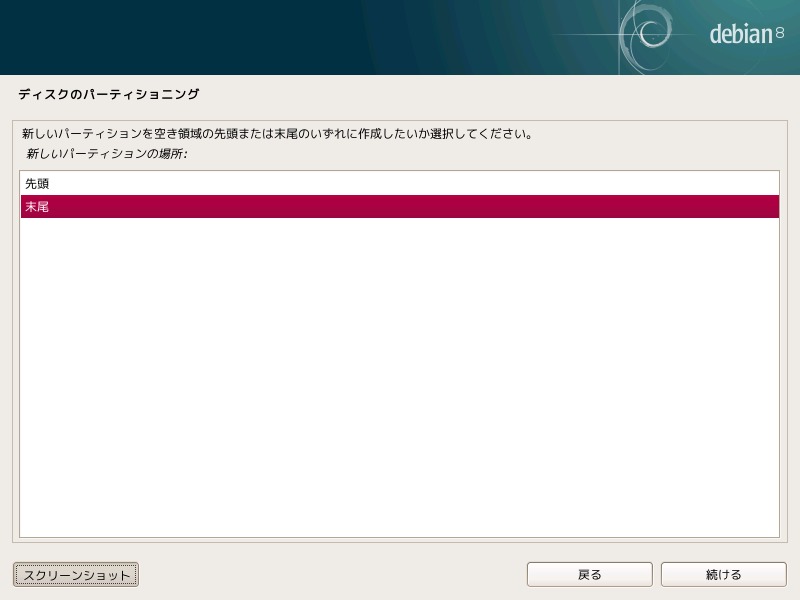Click empty white list area below 末尾

[399, 378]
